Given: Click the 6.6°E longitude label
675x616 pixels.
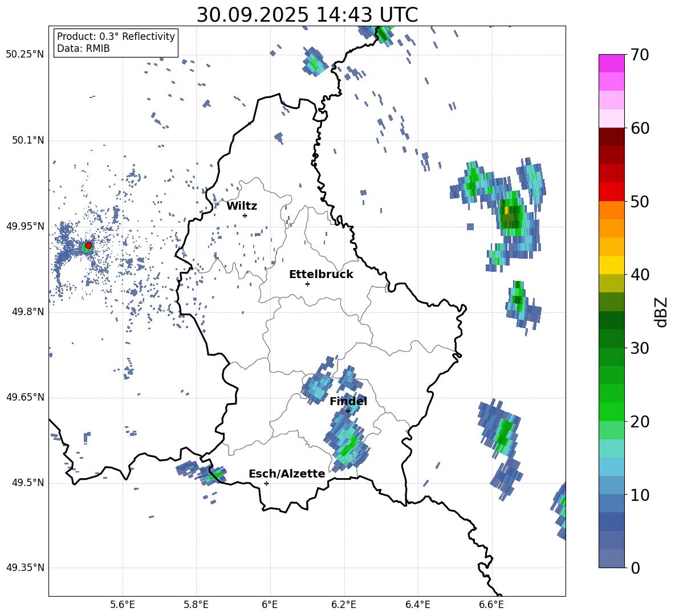Looking at the screenshot, I should click(x=491, y=605).
